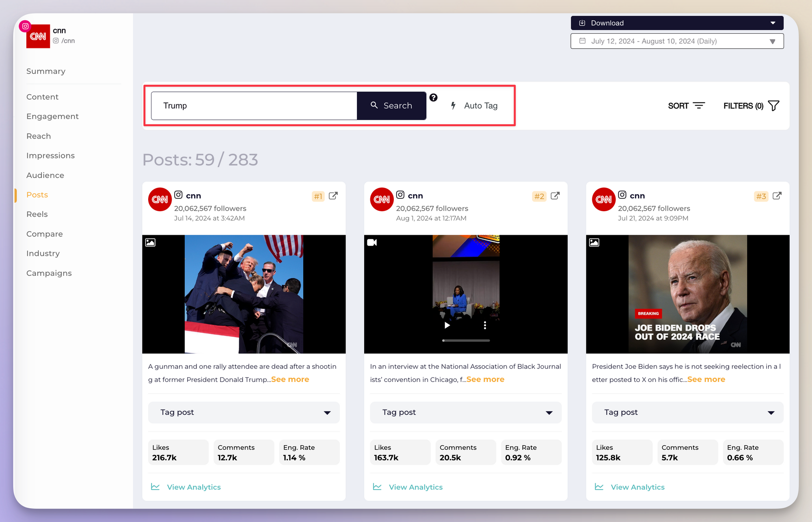Click the search help question mark icon
The height and width of the screenshot is (522, 812).
433,97
